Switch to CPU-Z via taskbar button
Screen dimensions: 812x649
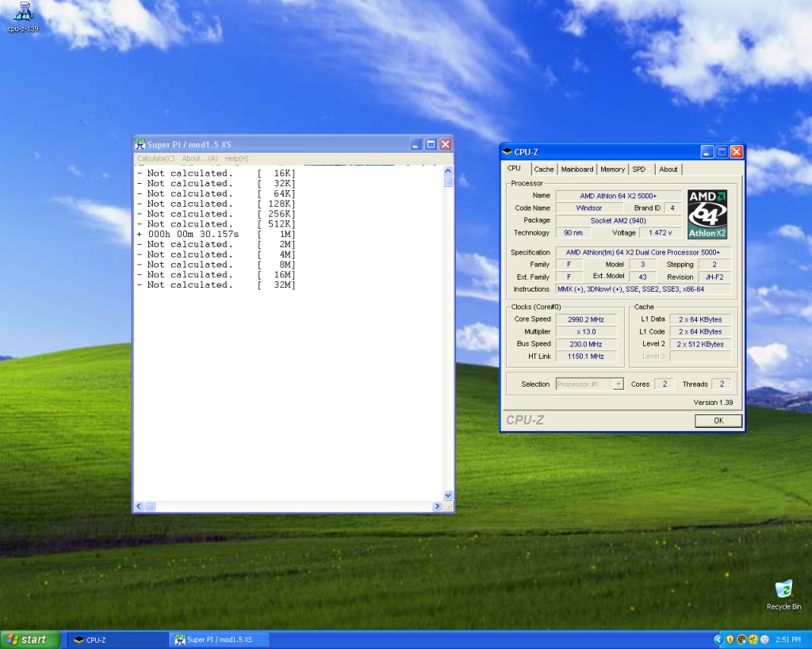point(117,640)
